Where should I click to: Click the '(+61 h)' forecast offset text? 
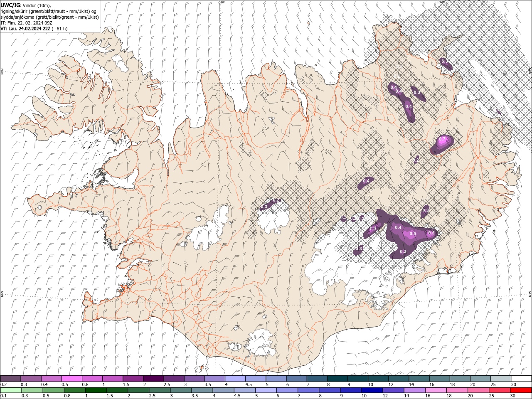pos(59,29)
